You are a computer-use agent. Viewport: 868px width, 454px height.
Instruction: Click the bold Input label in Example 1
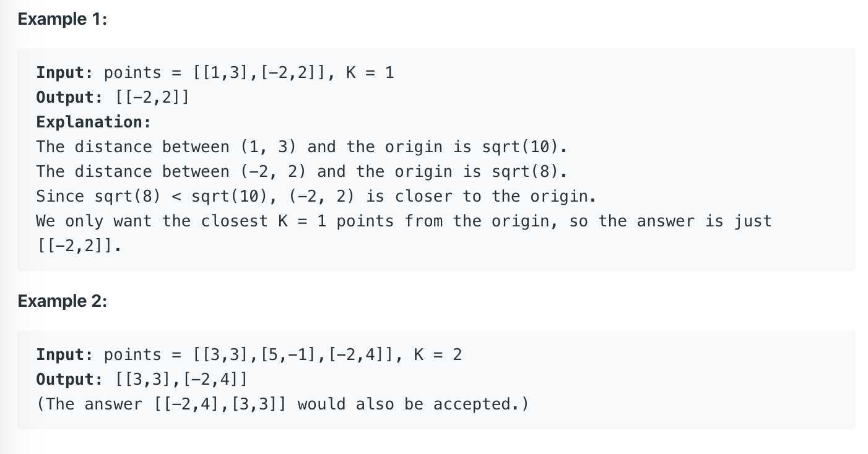[x=64, y=72]
